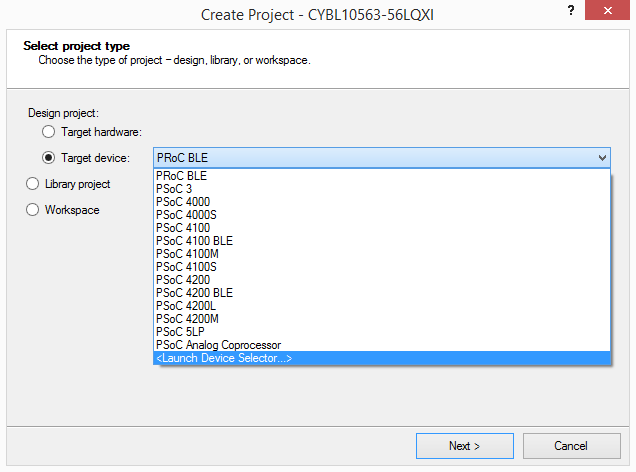The image size is (636, 472).
Task: Select PSoC 4200 device option
Action: point(183,280)
